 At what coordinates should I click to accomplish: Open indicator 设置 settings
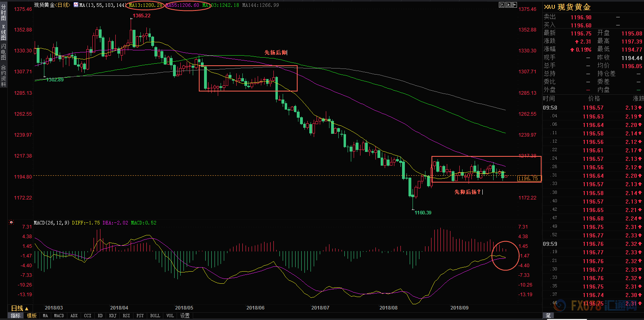pos(185,316)
